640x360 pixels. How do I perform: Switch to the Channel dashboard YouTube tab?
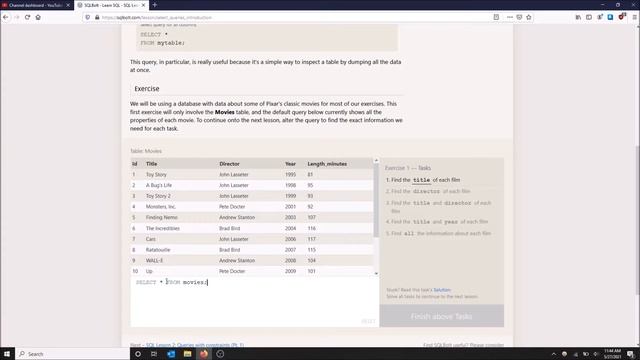(35, 5)
